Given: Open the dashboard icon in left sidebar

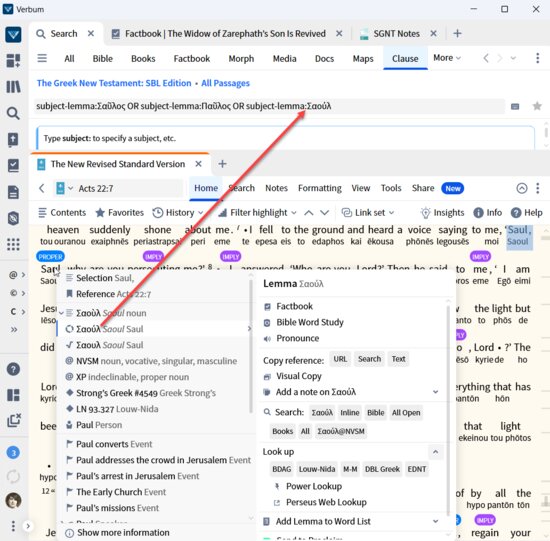Looking at the screenshot, I should point(13,60).
